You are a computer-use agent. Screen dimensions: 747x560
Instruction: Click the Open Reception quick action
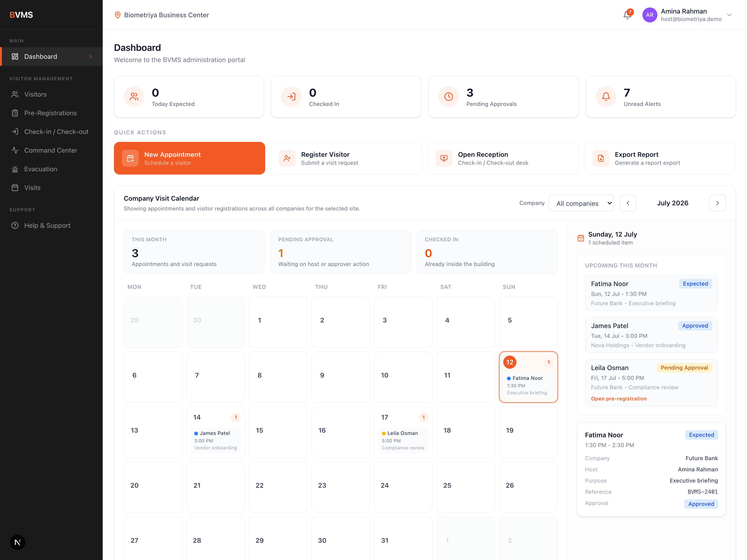click(503, 158)
